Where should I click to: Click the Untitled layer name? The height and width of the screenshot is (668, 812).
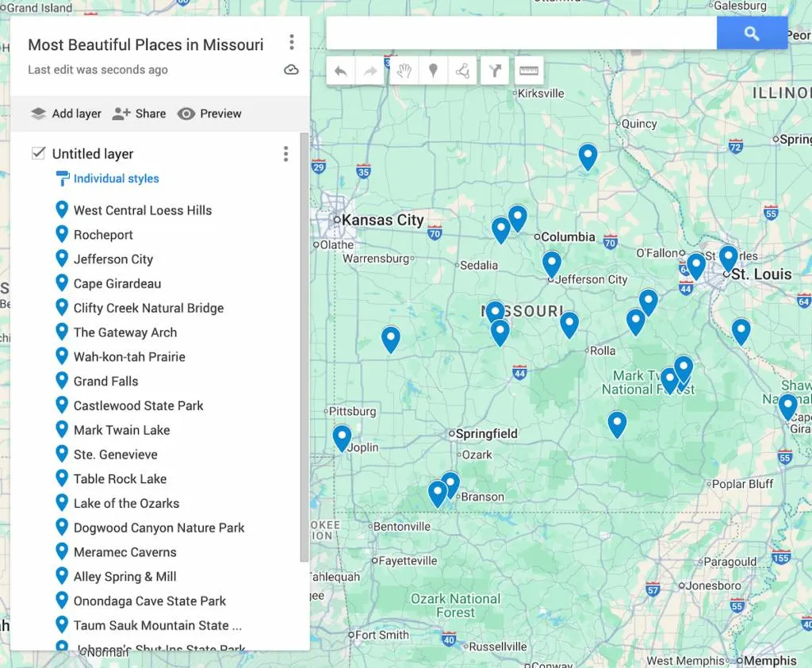click(x=93, y=154)
